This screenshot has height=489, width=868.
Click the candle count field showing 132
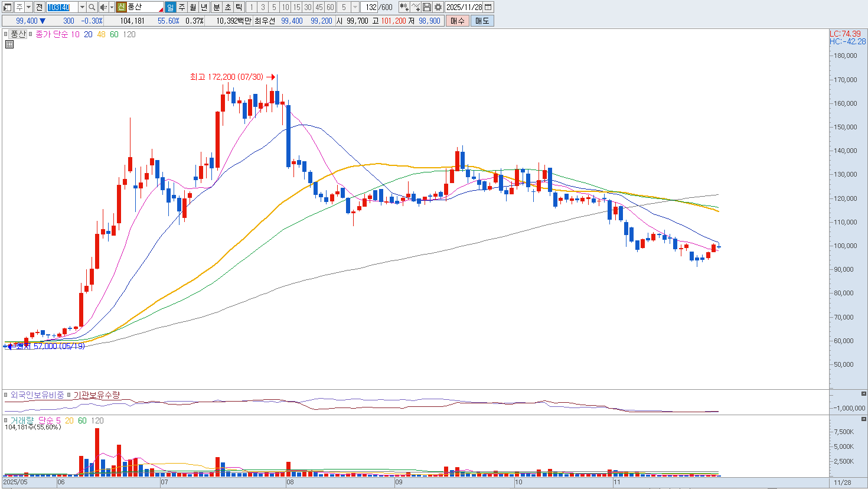(x=370, y=7)
